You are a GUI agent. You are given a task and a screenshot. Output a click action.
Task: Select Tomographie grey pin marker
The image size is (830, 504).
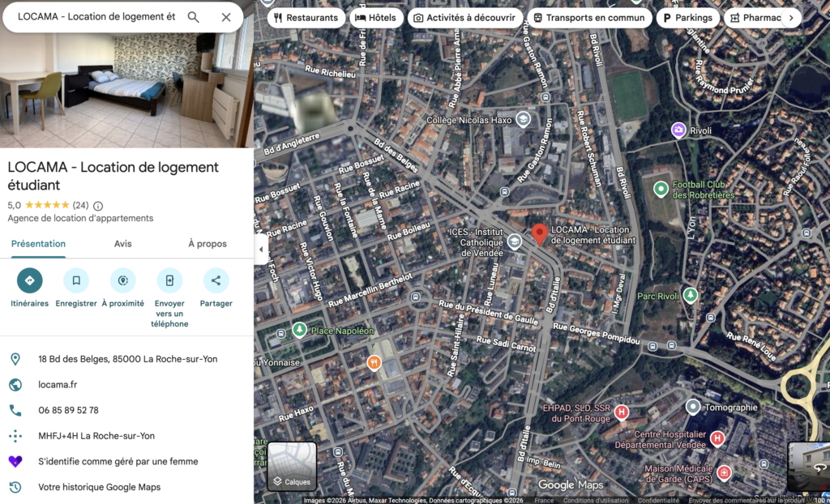pos(693,407)
